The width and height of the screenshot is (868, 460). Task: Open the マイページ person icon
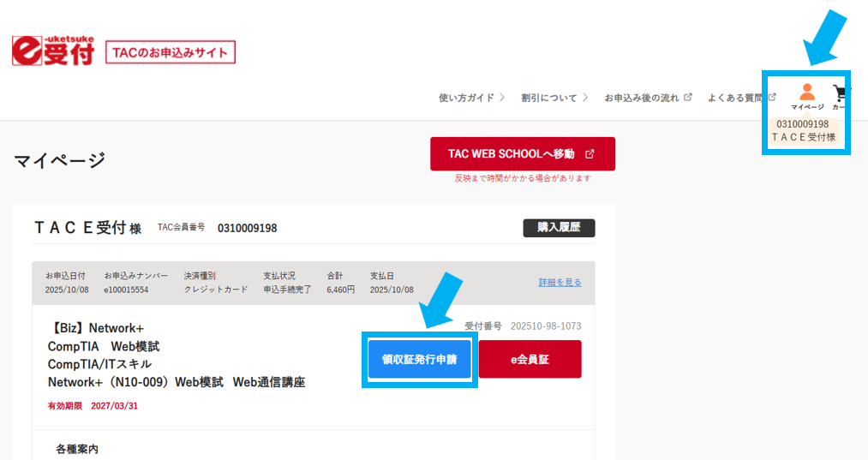pos(806,93)
